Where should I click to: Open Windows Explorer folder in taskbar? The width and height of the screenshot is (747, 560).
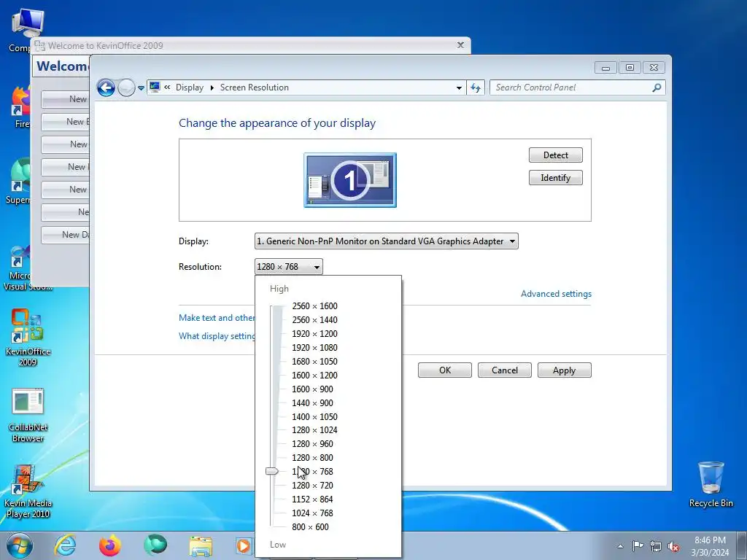click(201, 547)
